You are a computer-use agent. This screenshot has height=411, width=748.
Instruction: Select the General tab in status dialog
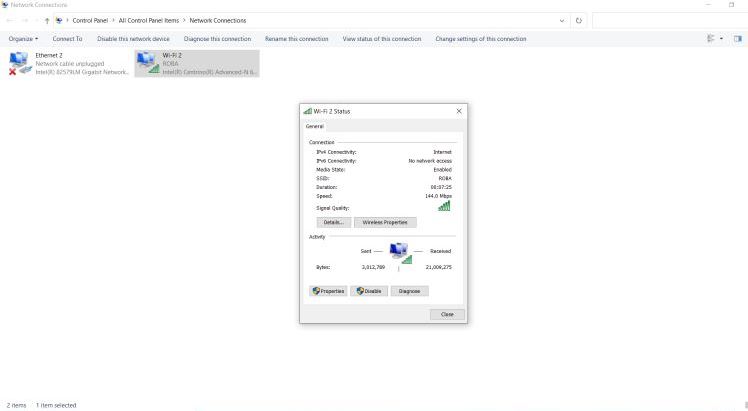(x=314, y=126)
